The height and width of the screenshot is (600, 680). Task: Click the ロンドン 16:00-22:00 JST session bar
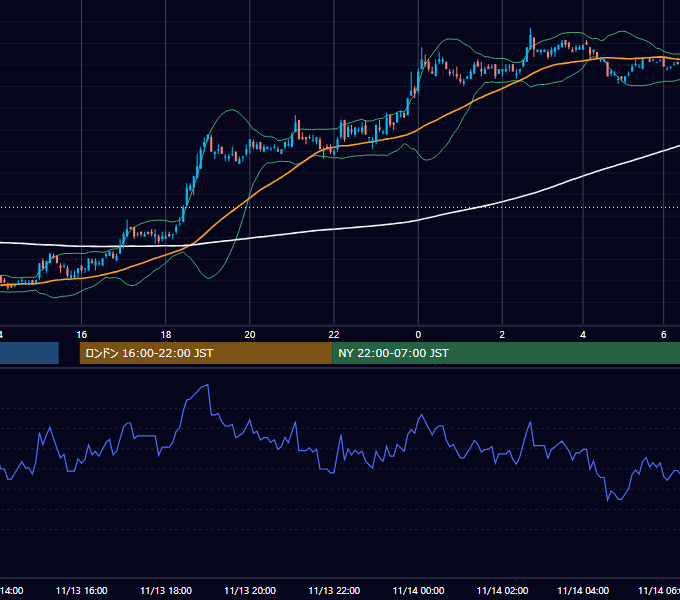pyautogui.click(x=206, y=353)
